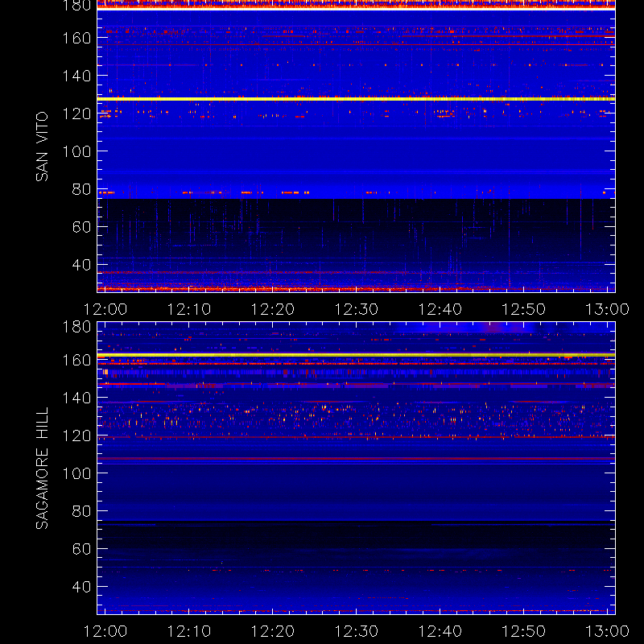
Task: Select the 80 tick label on San Vito plot
Action: (81, 189)
